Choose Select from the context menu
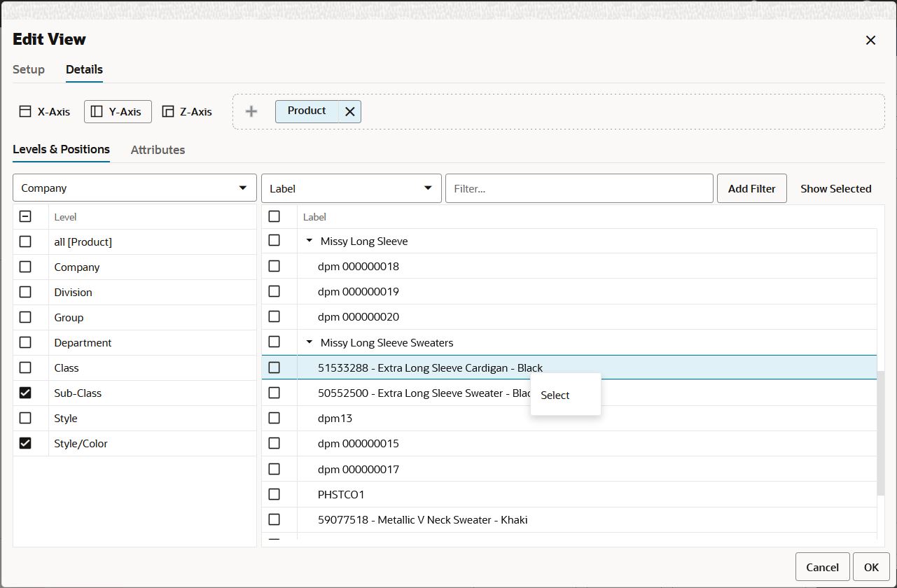This screenshot has width=897, height=588. pos(555,395)
